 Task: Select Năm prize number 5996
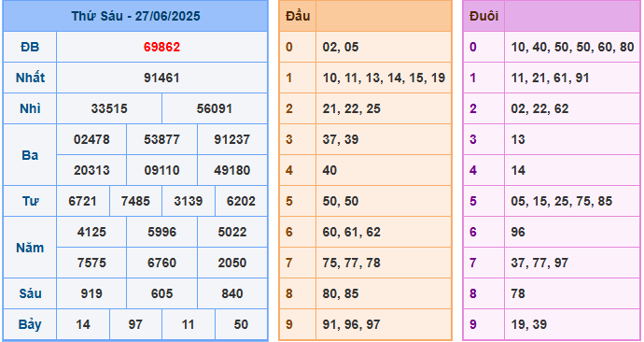click(161, 232)
